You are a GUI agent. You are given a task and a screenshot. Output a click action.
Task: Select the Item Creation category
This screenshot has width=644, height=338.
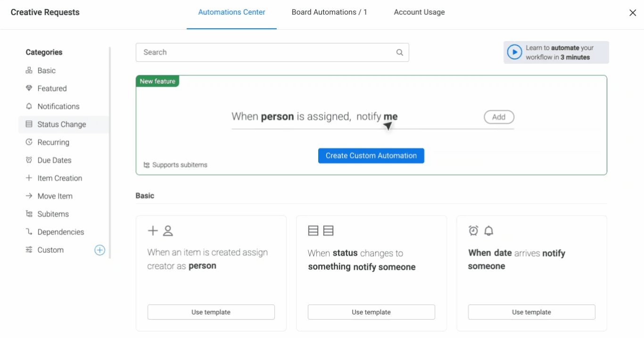63,178
